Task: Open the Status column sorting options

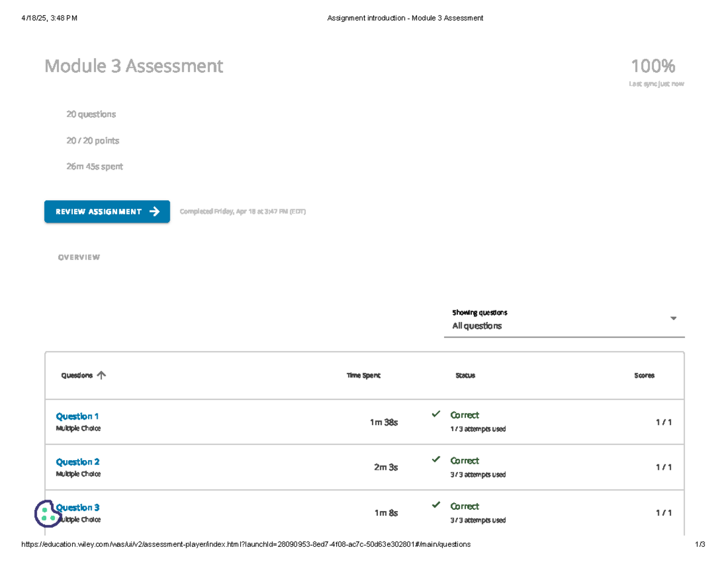Action: [x=465, y=375]
